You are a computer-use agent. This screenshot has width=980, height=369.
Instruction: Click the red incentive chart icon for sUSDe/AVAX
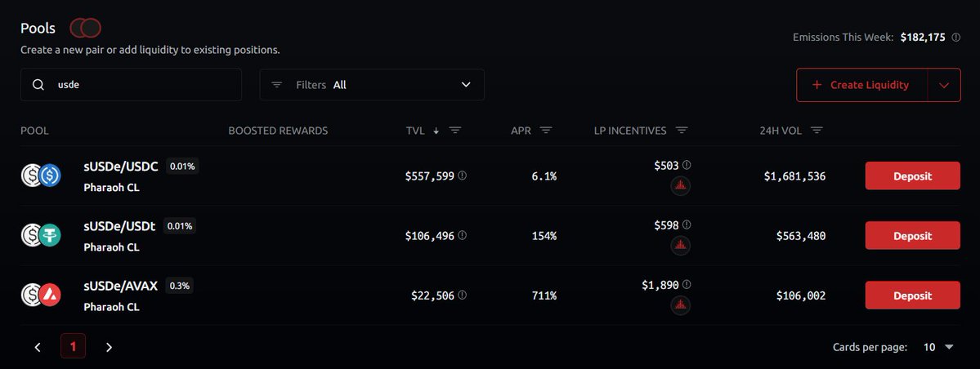680,305
